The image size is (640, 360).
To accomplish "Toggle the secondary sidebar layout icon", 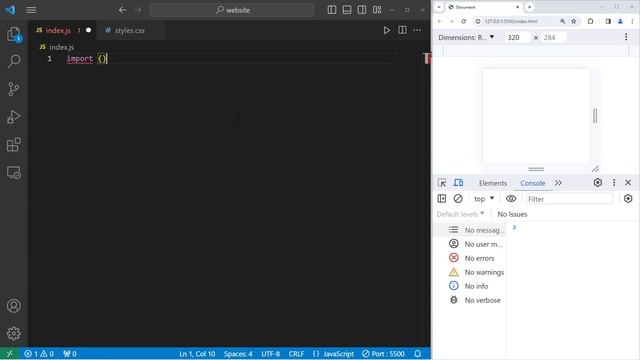I will point(362,10).
